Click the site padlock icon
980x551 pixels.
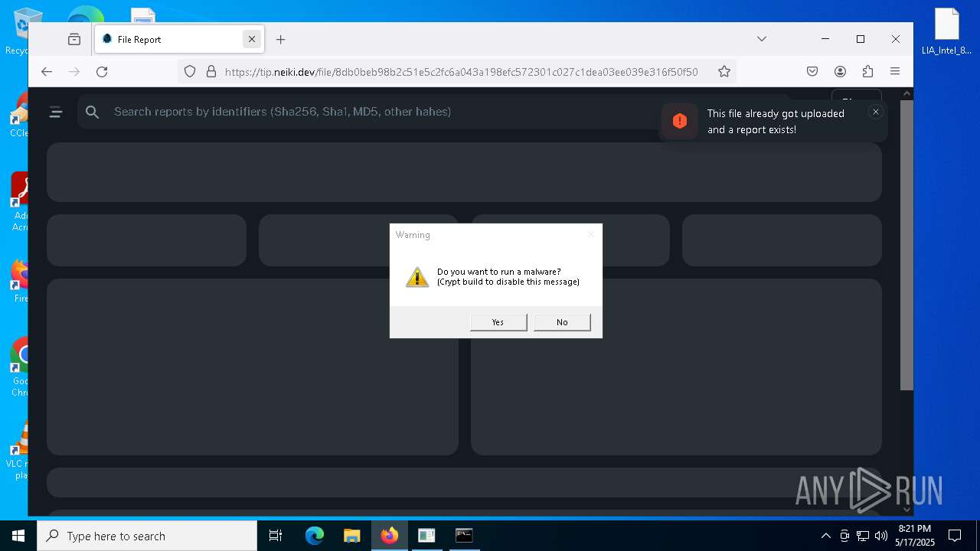coord(211,72)
